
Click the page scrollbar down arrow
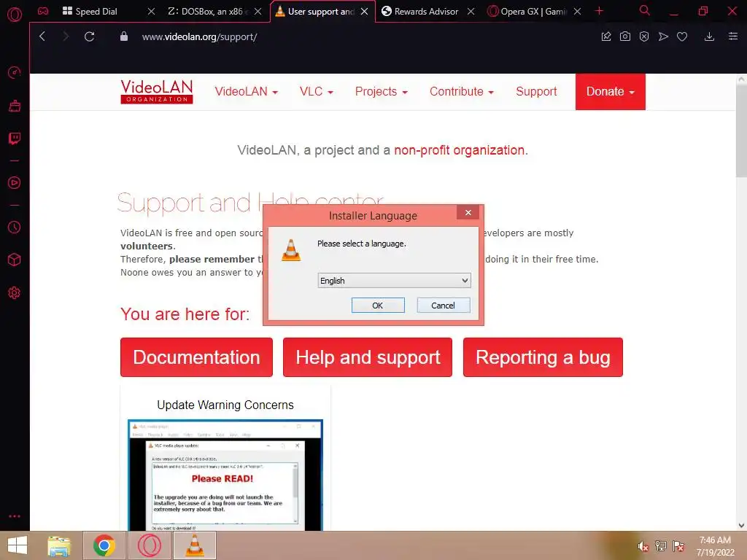741,525
